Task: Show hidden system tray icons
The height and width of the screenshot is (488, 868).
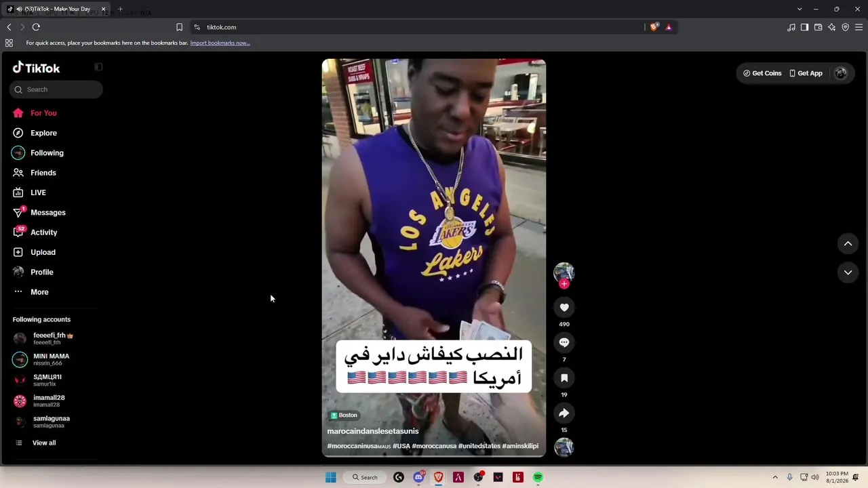Action: (x=775, y=477)
